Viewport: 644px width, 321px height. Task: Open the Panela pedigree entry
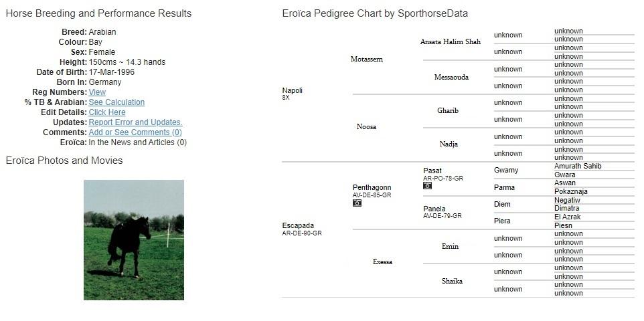[x=434, y=209]
